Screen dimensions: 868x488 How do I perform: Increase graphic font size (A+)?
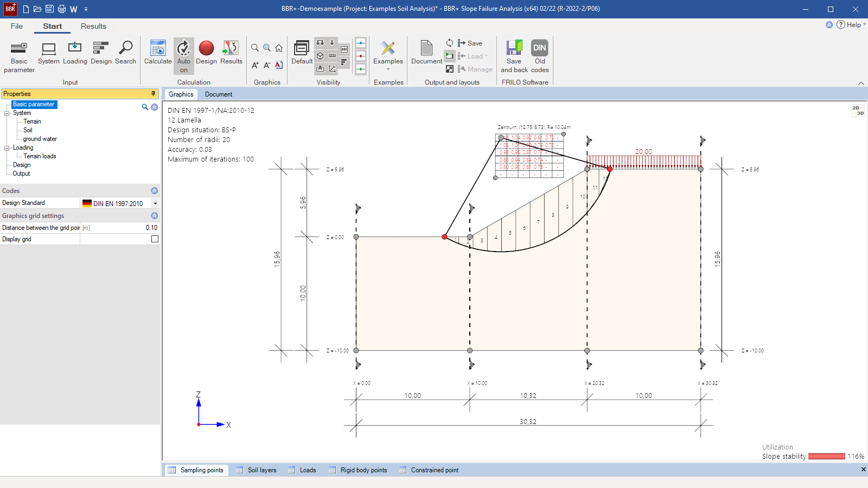tap(255, 65)
